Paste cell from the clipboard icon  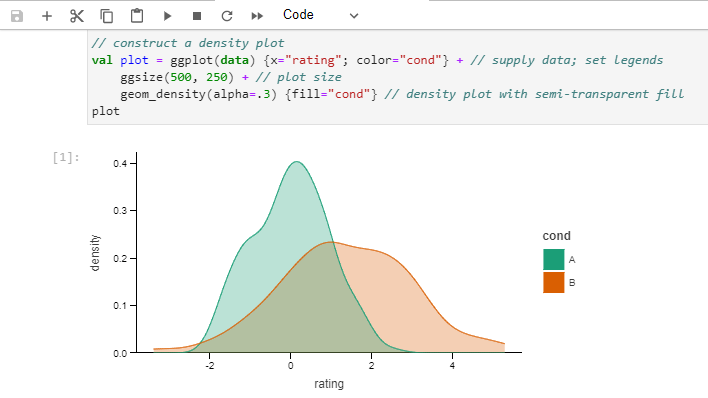click(x=137, y=16)
